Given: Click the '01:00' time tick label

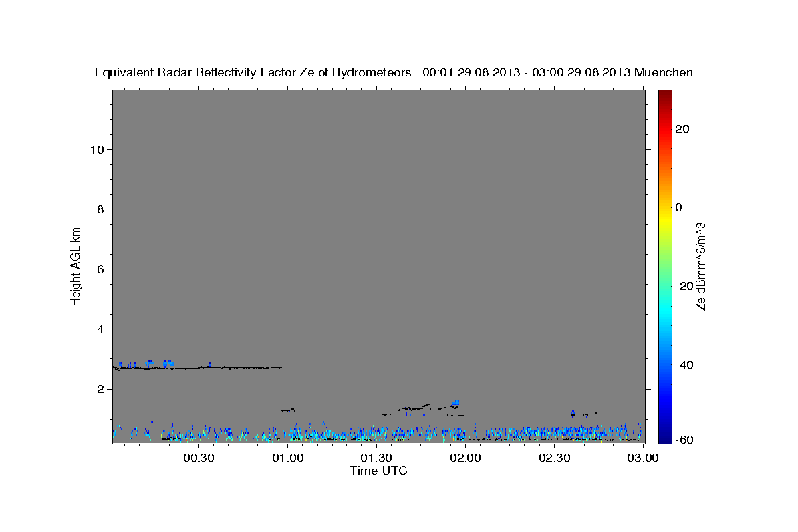Looking at the screenshot, I should coord(287,458).
